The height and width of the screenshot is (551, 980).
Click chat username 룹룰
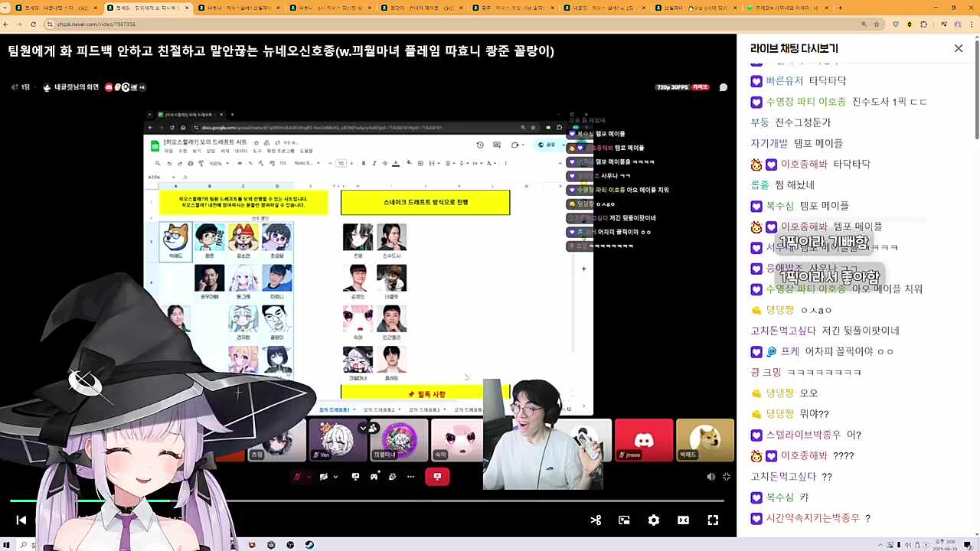point(759,184)
